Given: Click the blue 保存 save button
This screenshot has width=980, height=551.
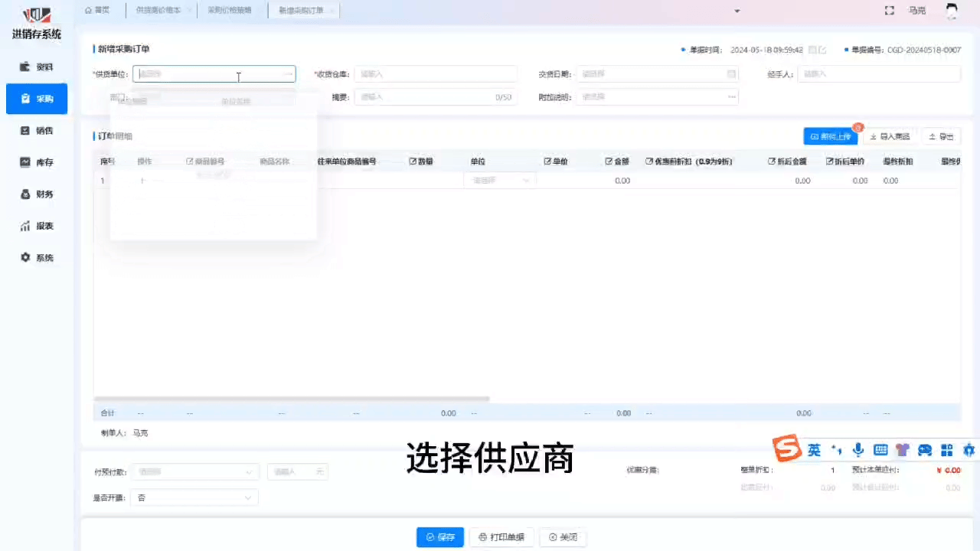Looking at the screenshot, I should coord(440,537).
